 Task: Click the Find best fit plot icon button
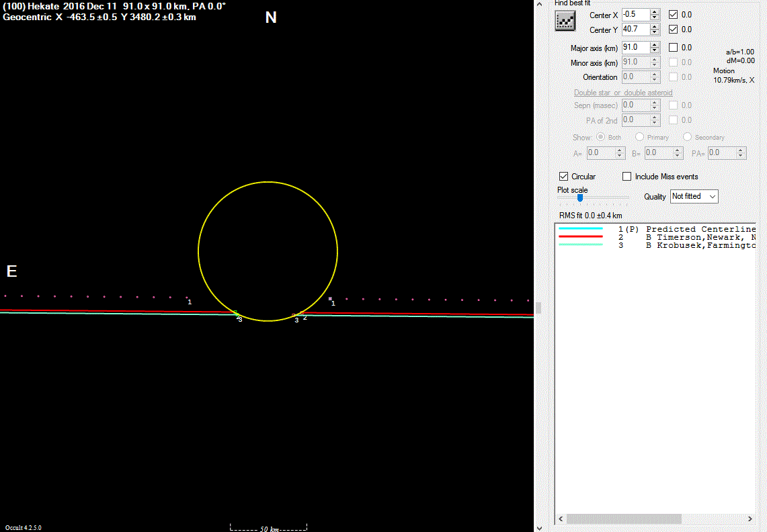coord(565,21)
